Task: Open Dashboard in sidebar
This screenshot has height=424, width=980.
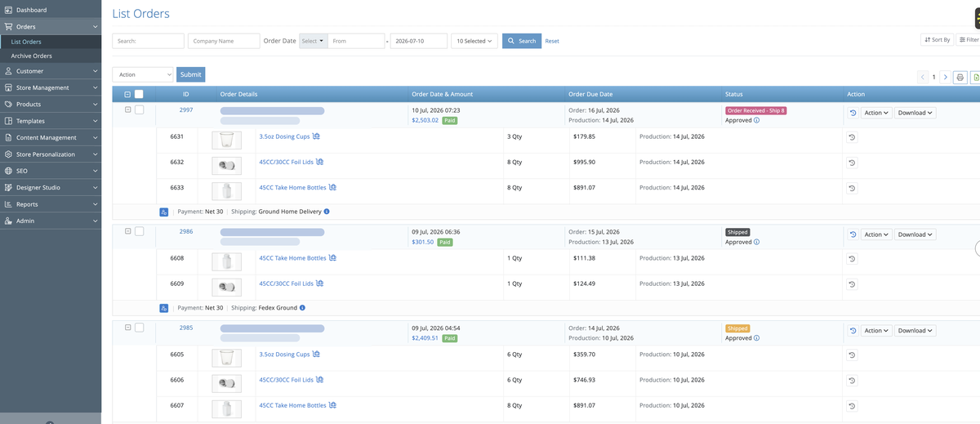Action: pos(51,10)
